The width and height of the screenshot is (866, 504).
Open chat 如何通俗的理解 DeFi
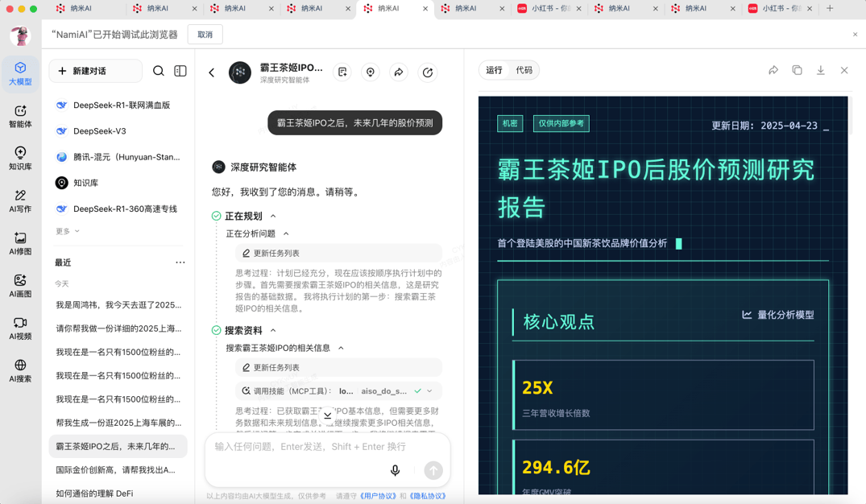click(118, 494)
